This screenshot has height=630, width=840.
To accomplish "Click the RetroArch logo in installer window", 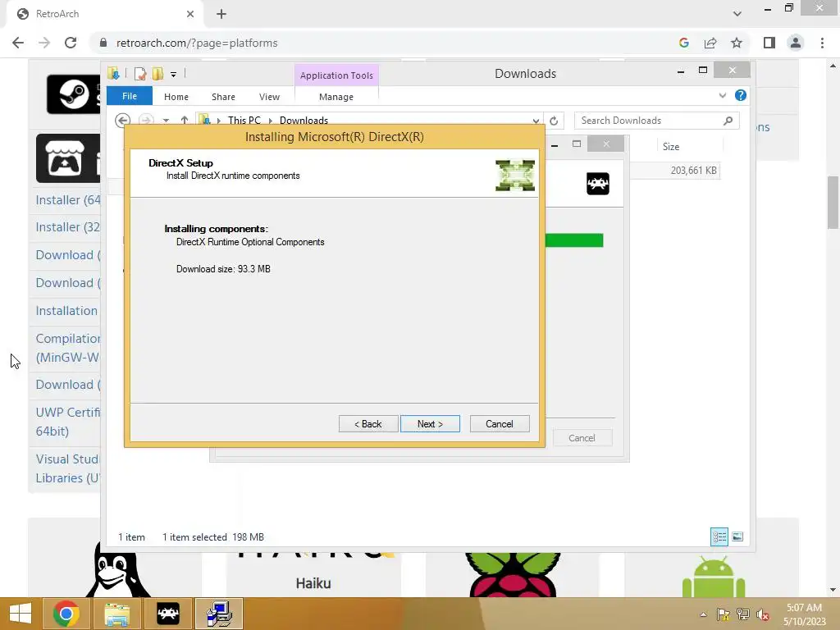I will [598, 184].
